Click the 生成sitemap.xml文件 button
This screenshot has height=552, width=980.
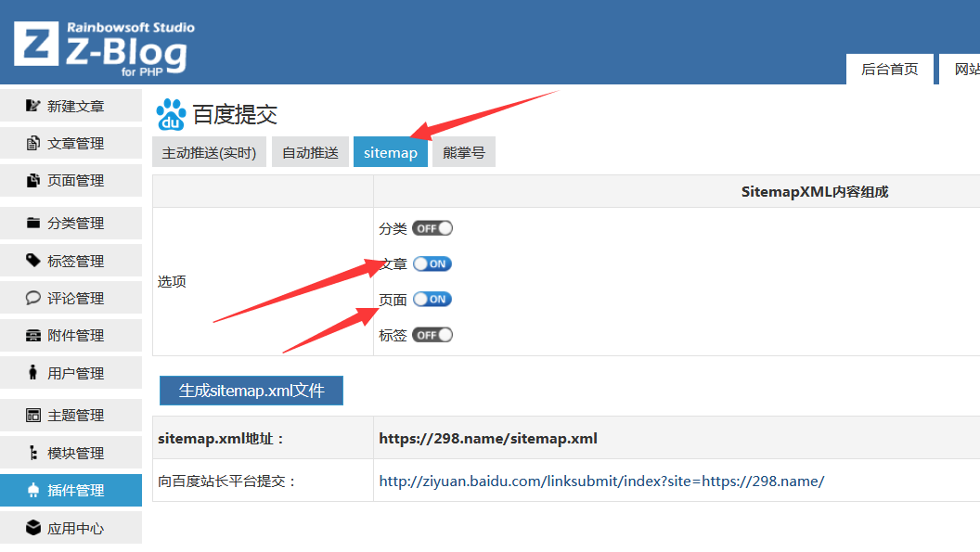pyautogui.click(x=251, y=391)
